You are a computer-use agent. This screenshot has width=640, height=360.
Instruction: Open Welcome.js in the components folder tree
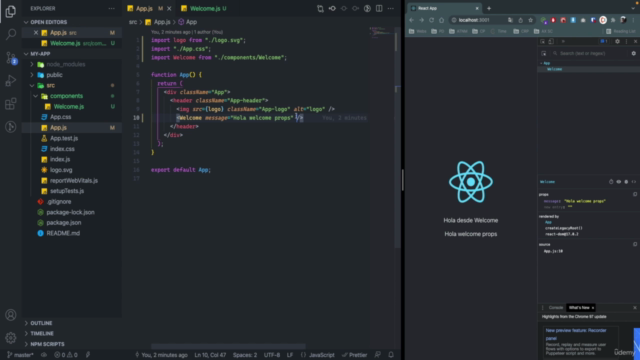[x=69, y=107]
